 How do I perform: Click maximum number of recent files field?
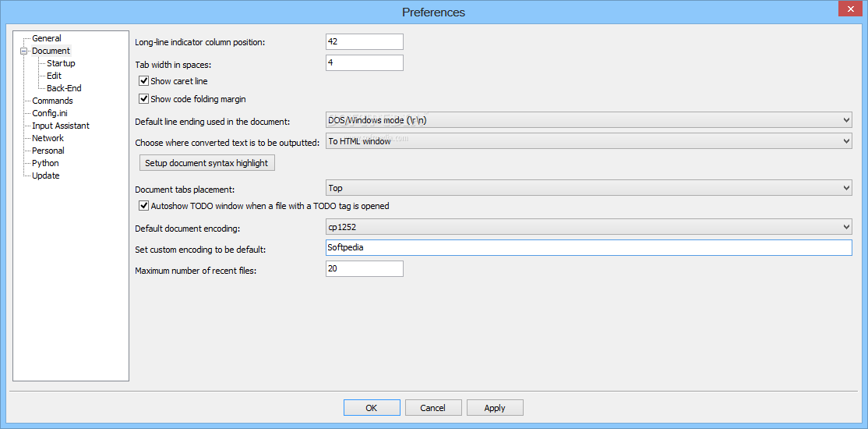pos(365,269)
